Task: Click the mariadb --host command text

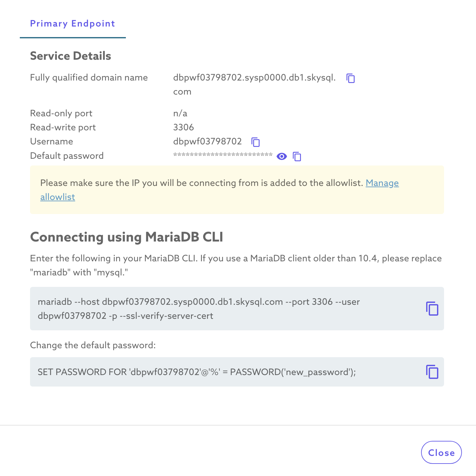Action: pyautogui.click(x=199, y=309)
